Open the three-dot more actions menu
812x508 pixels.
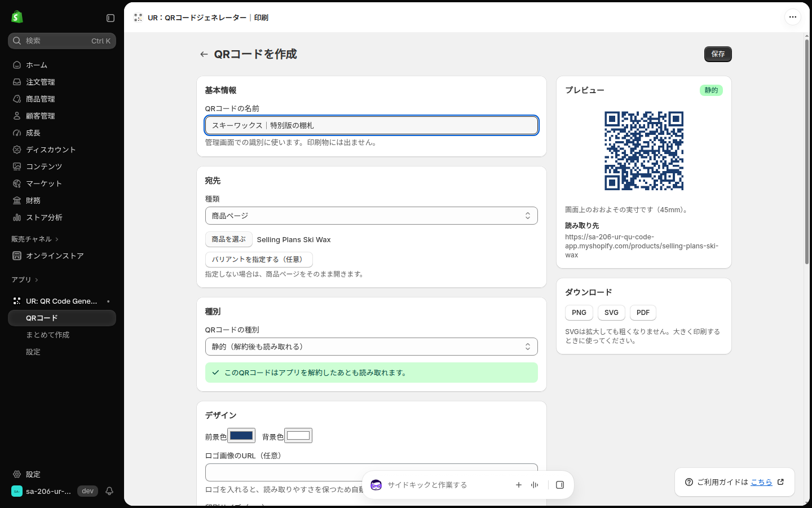point(793,17)
